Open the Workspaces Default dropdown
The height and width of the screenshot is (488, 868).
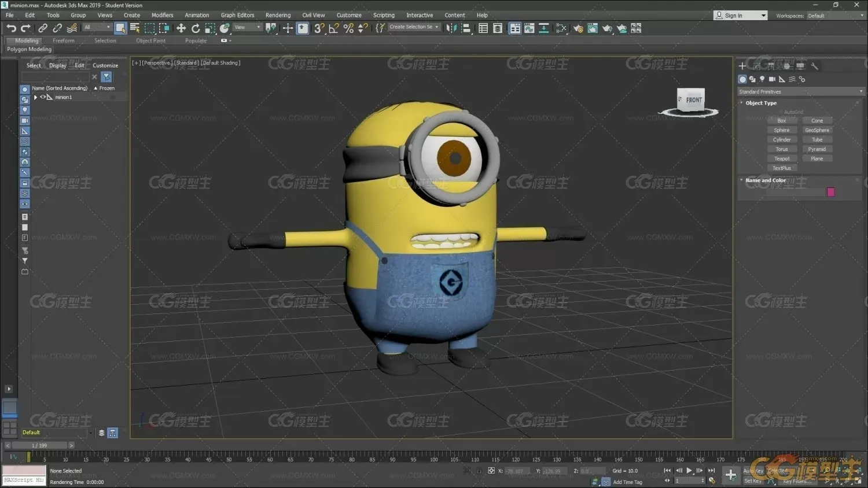tap(836, 16)
